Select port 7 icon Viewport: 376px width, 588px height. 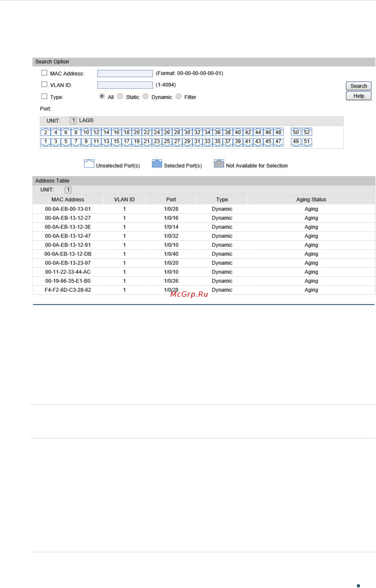point(76,142)
